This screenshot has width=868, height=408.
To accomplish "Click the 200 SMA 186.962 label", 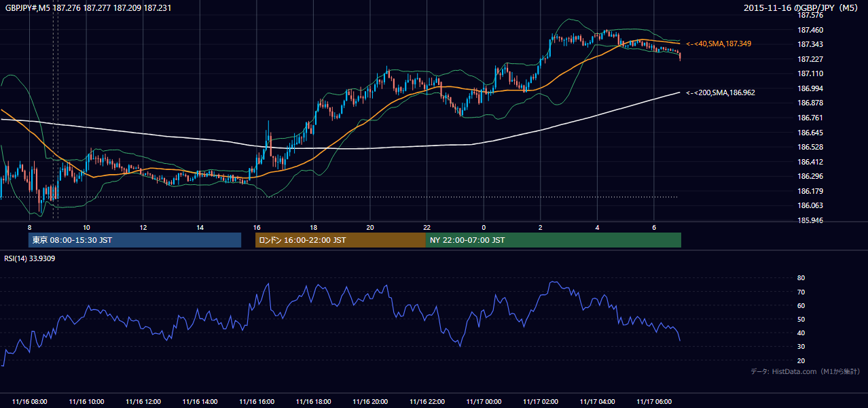I will point(721,92).
